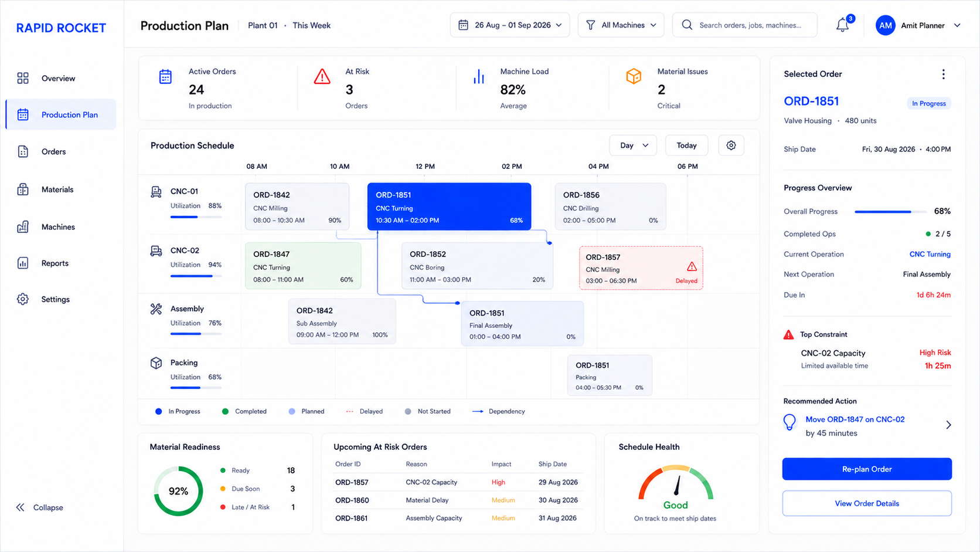
Task: Click the Overall Progress bar
Action: coord(890,211)
